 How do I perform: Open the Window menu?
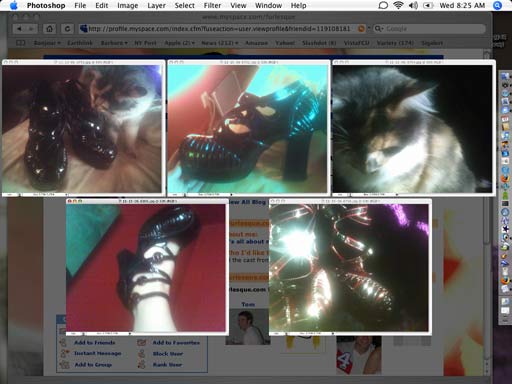pyautogui.click(x=268, y=6)
